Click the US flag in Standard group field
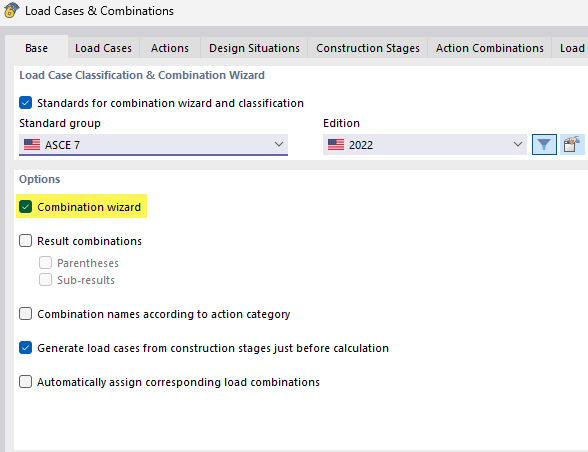The height and width of the screenshot is (452, 588). (x=32, y=145)
